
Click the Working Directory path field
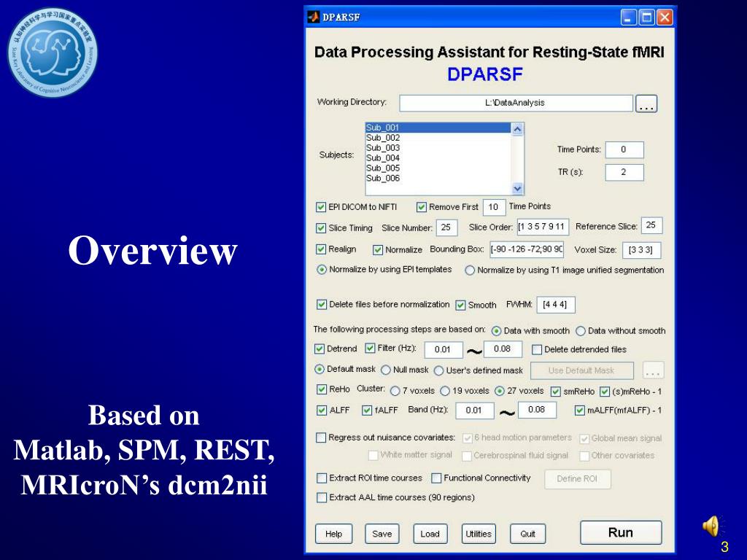coord(516,103)
